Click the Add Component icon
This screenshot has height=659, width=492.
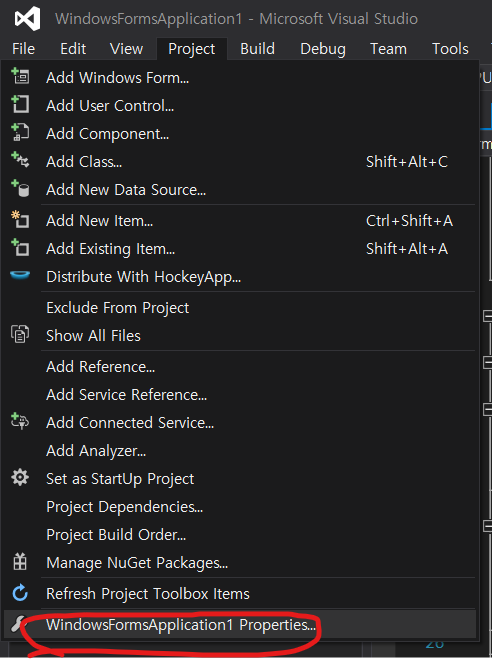20,133
